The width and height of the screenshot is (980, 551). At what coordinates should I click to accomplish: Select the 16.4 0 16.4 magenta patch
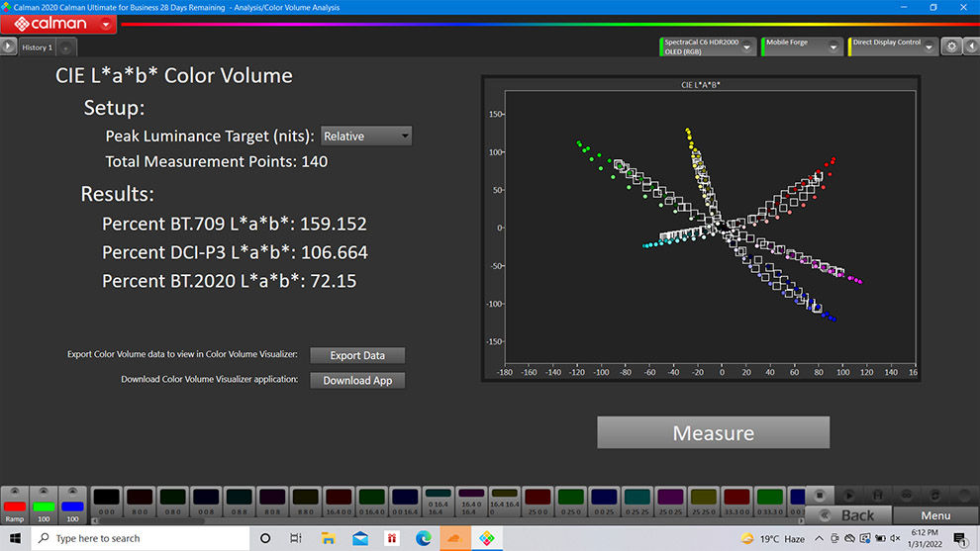[471, 502]
